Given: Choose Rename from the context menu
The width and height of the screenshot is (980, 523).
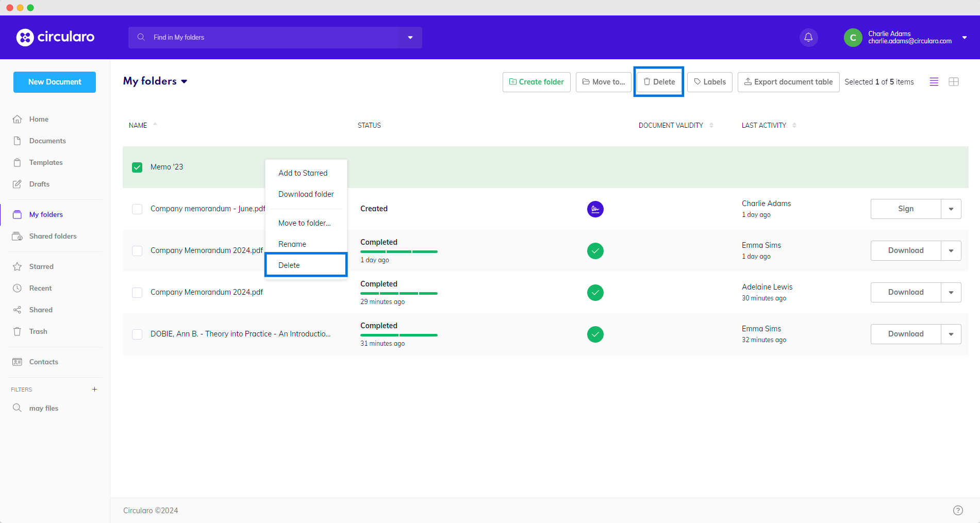Looking at the screenshot, I should [292, 244].
